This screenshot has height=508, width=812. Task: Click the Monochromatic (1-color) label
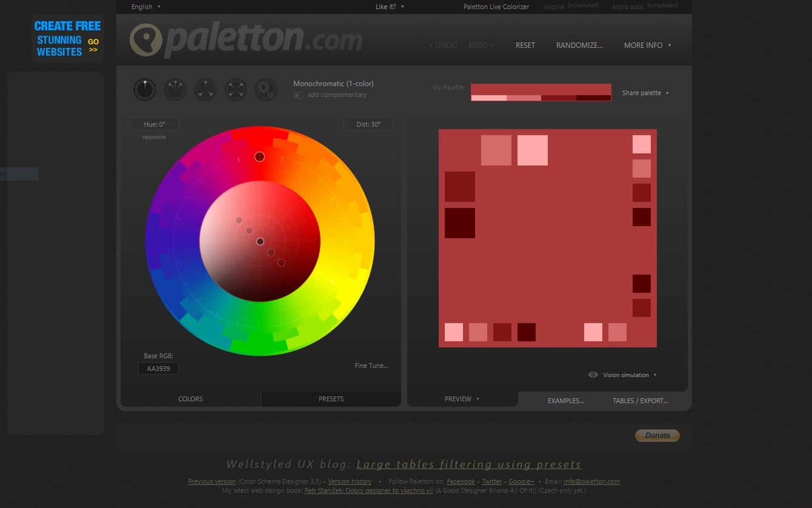pyautogui.click(x=333, y=84)
